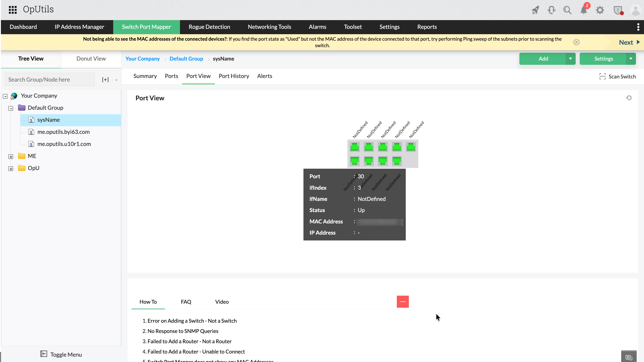Open the Add button dropdown arrow
The image size is (644, 362).
[x=570, y=59]
